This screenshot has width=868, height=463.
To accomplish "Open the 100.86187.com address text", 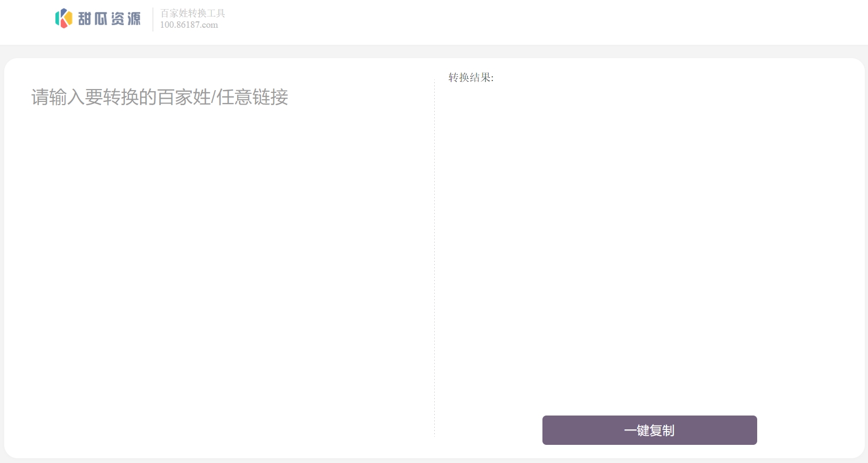I will tap(189, 25).
